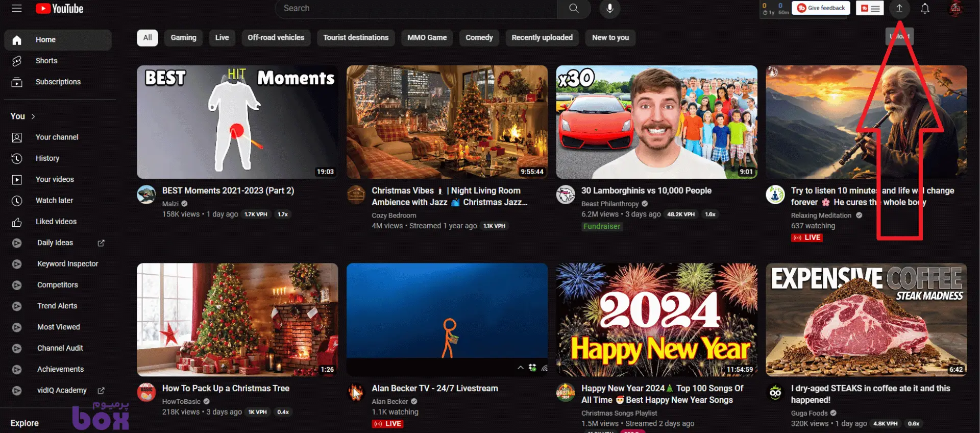Click Beast Philanthropy channel avatar

(566, 195)
